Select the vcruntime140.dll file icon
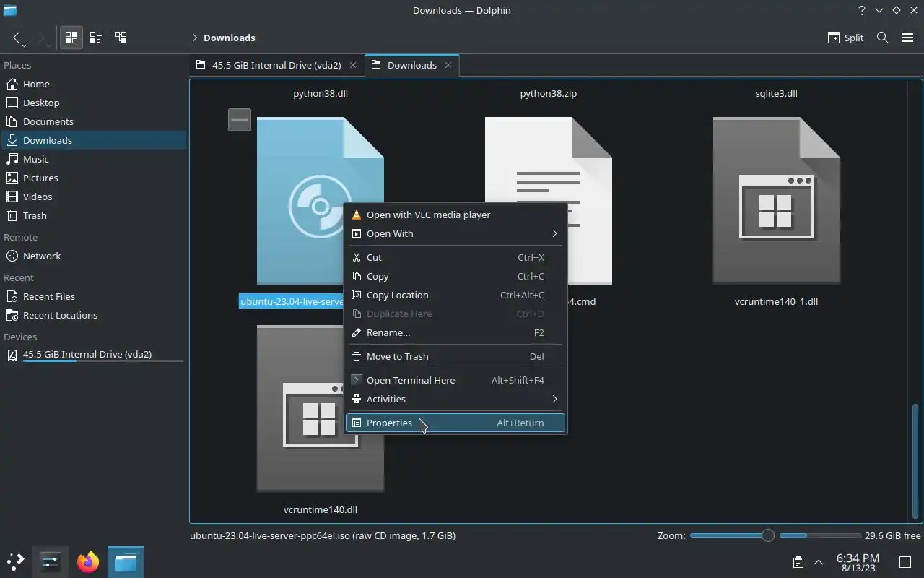The height and width of the screenshot is (578, 924). pyautogui.click(x=320, y=408)
